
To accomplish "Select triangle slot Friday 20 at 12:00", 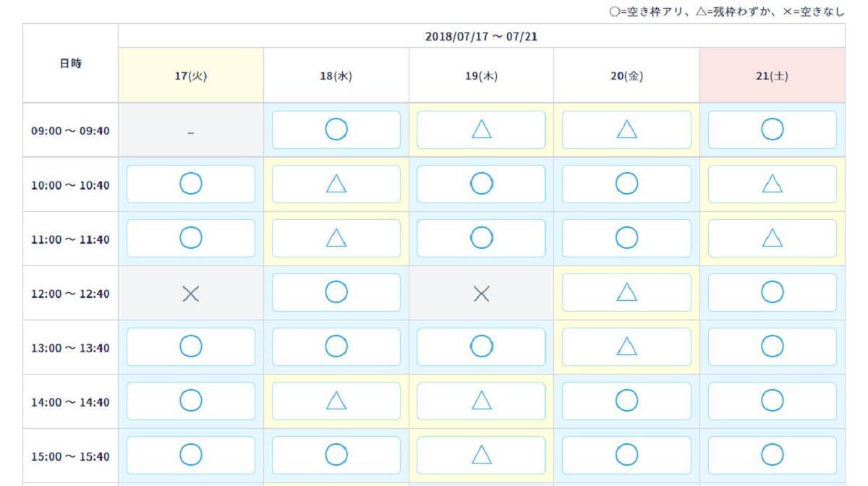I will (626, 292).
